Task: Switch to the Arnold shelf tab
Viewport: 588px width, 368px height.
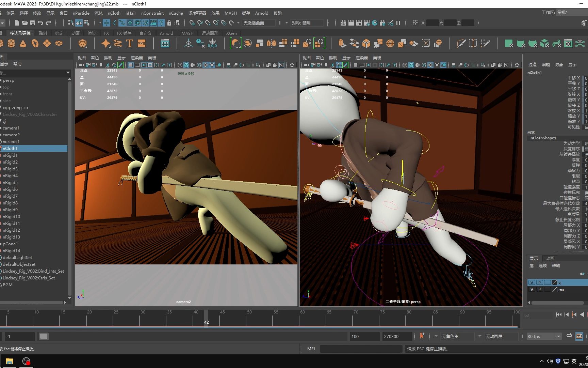Action: pyautogui.click(x=166, y=33)
